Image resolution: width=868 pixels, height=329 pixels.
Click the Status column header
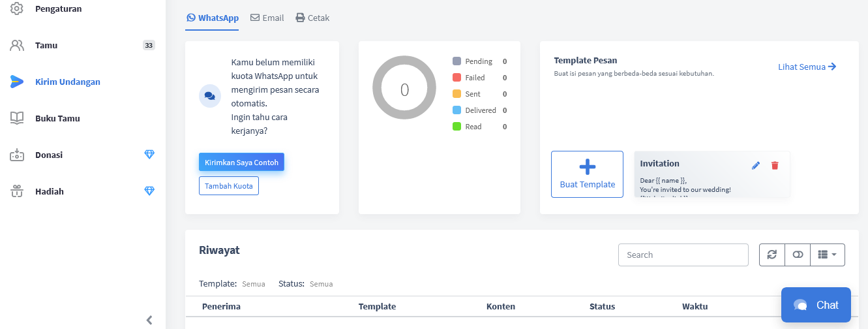click(x=602, y=306)
